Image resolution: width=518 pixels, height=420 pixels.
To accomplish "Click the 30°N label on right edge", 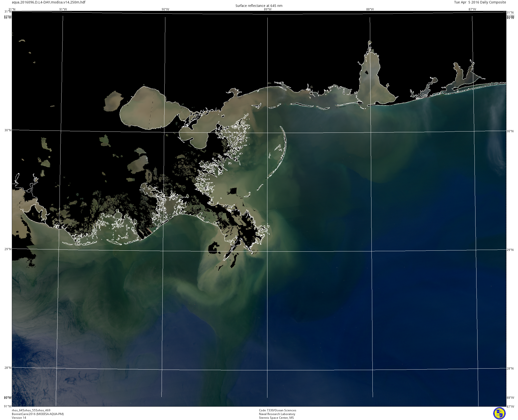I will [x=510, y=131].
